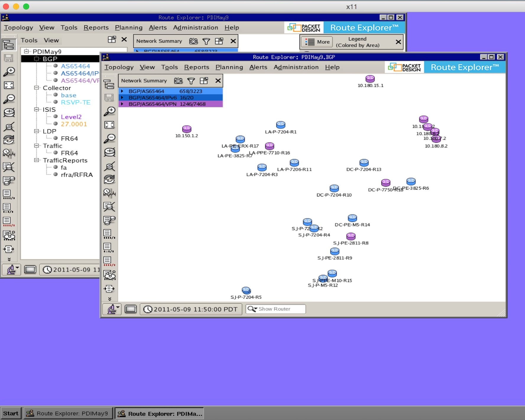Click zoom-in magnifier in PDIMay9.BGP window toolbar
Screen dimensions: 525x420
(x=109, y=111)
